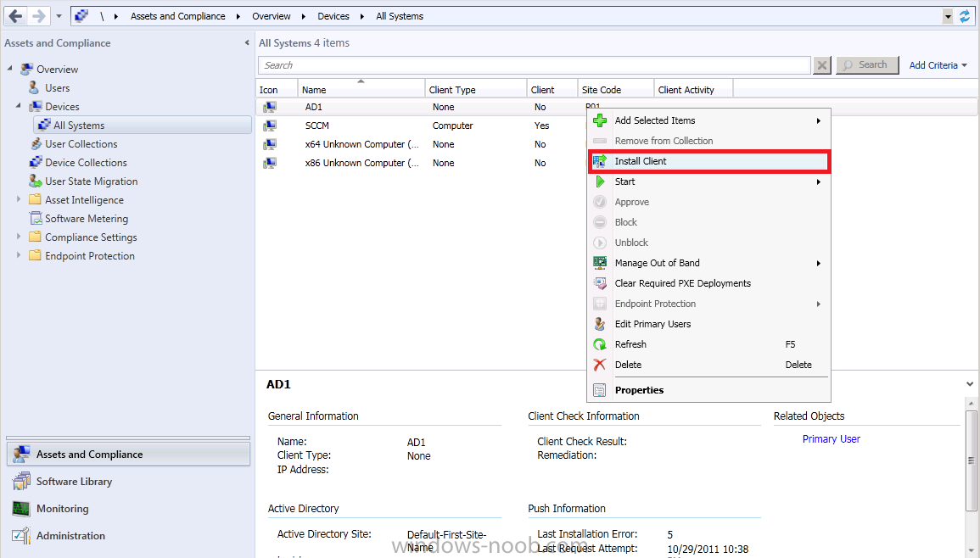Choose Add Selected Items from context menu
This screenshot has height=558, width=980.
point(708,120)
